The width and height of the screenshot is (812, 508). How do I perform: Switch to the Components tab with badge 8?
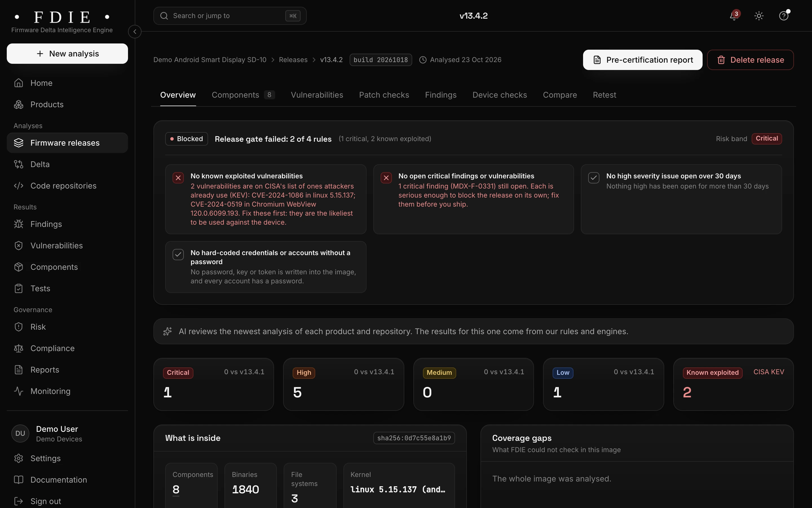(243, 95)
